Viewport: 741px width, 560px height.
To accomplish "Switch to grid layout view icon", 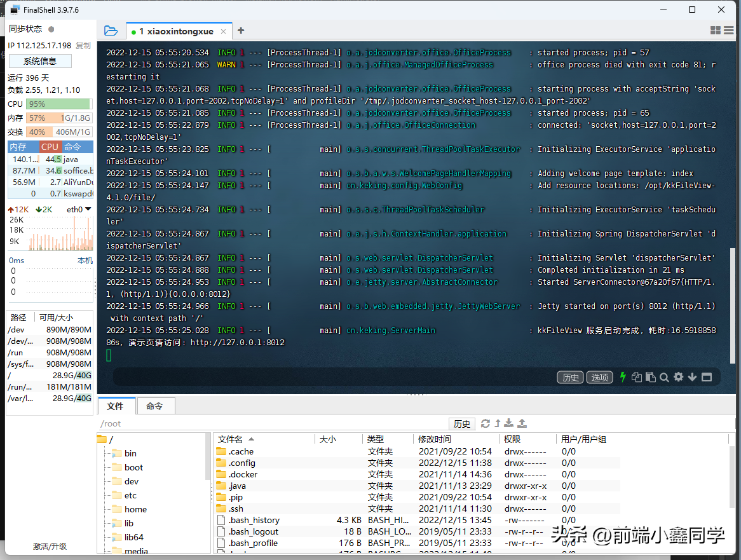I will (x=716, y=31).
